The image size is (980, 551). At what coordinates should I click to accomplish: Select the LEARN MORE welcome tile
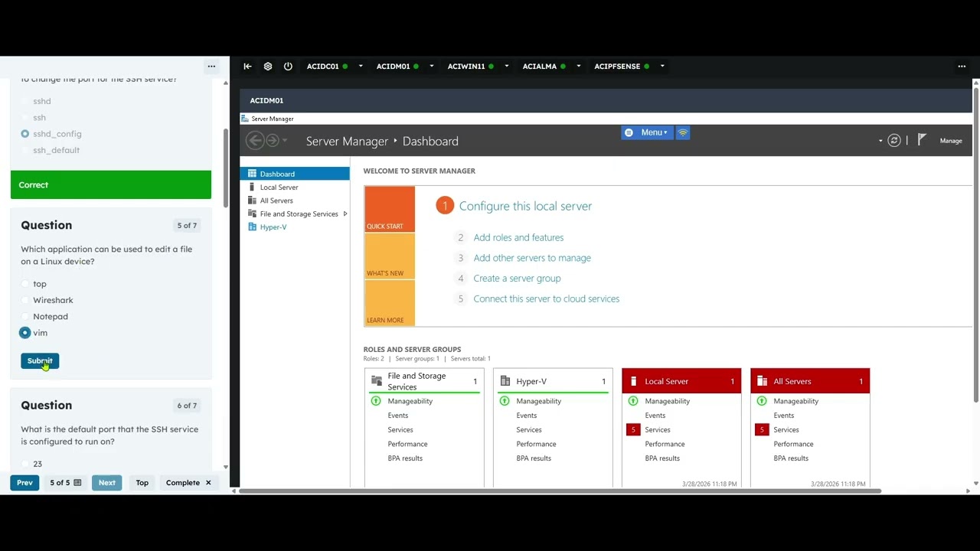390,302
